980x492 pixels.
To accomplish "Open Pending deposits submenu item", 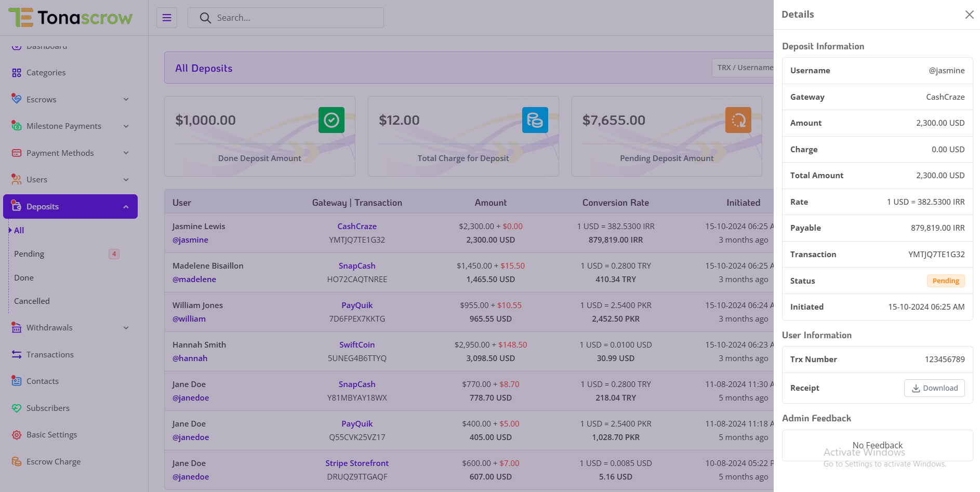I will pos(29,254).
